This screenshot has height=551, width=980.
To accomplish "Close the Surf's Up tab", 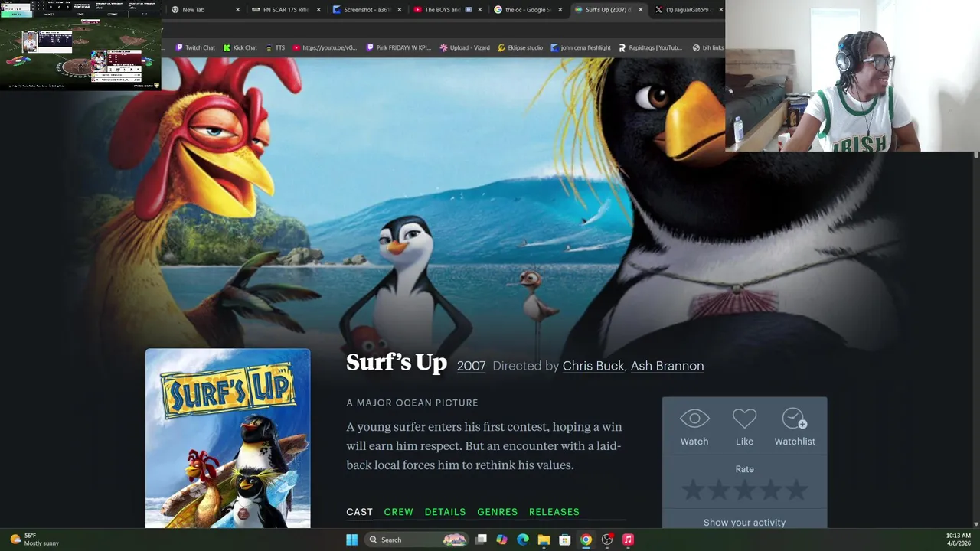I will [641, 10].
